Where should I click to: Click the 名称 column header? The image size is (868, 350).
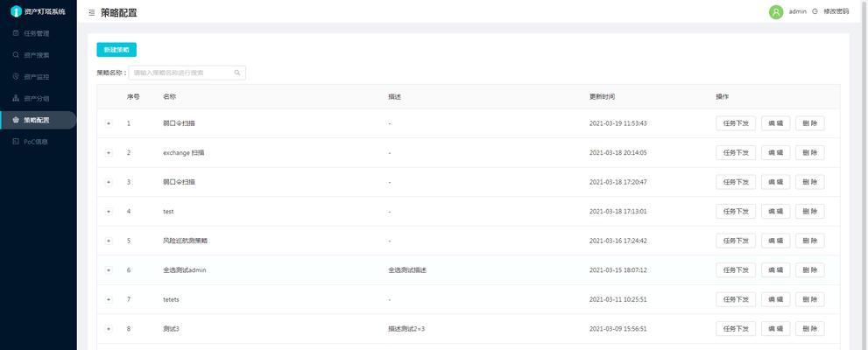point(169,97)
